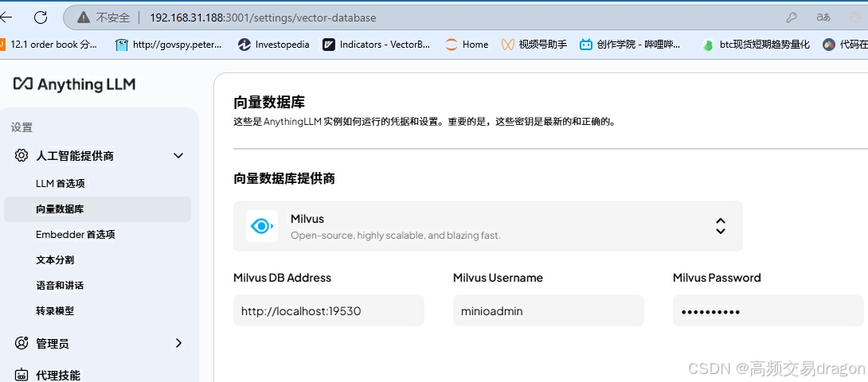Open the 12.1 order book bookmark
This screenshot has width=868, height=382.
point(49,45)
